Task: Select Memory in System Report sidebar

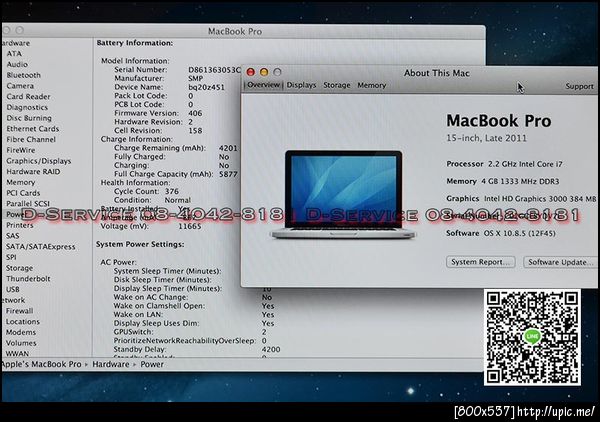Action: (x=21, y=182)
